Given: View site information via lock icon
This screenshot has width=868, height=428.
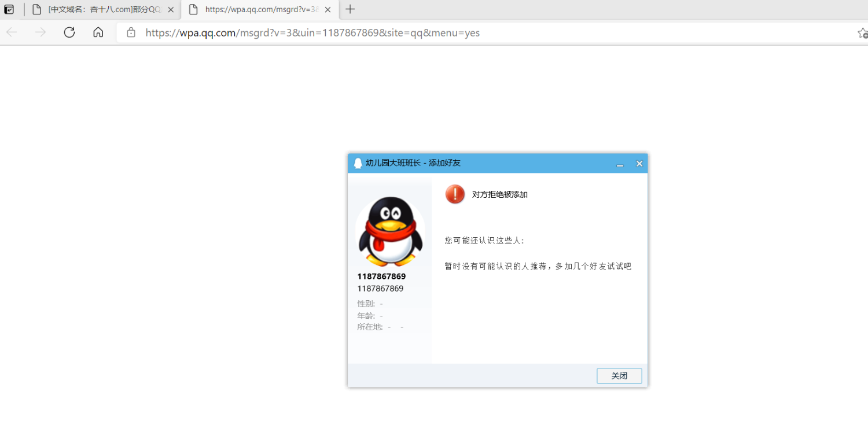Looking at the screenshot, I should click(x=131, y=33).
